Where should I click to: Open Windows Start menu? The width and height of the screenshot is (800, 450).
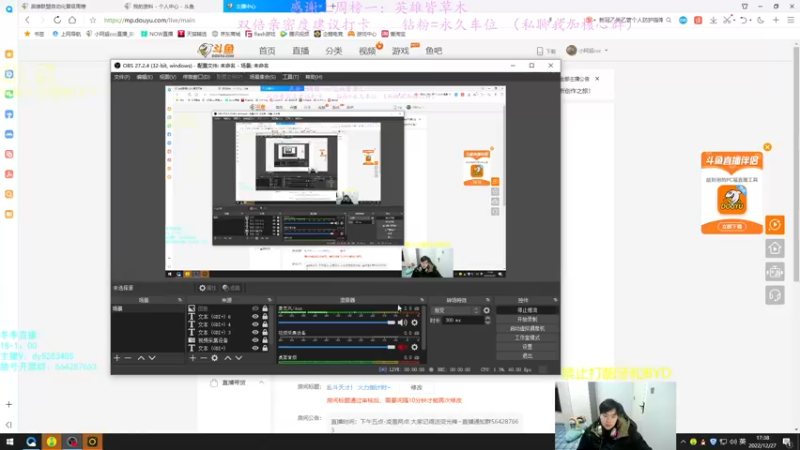coord(10,442)
